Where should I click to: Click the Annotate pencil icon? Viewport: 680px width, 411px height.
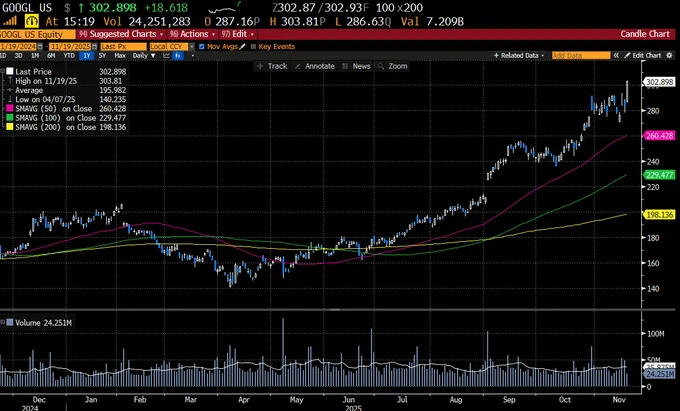298,66
